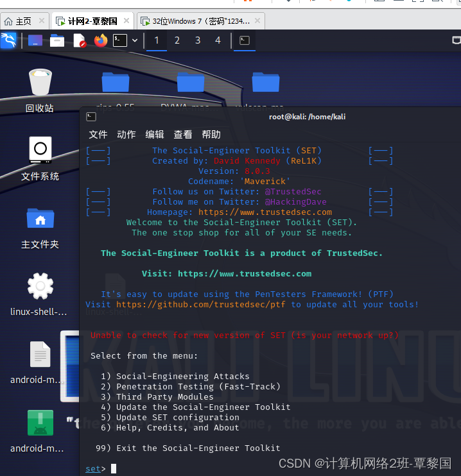Open the file manager panel icon
Screen dimensions: 461x476
pyautogui.click(x=57, y=40)
